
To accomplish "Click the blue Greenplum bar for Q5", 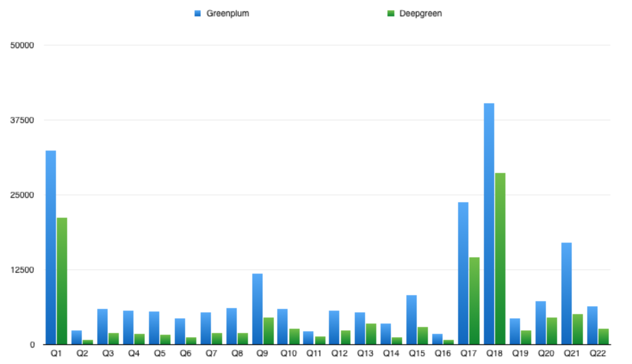I will (x=154, y=328).
